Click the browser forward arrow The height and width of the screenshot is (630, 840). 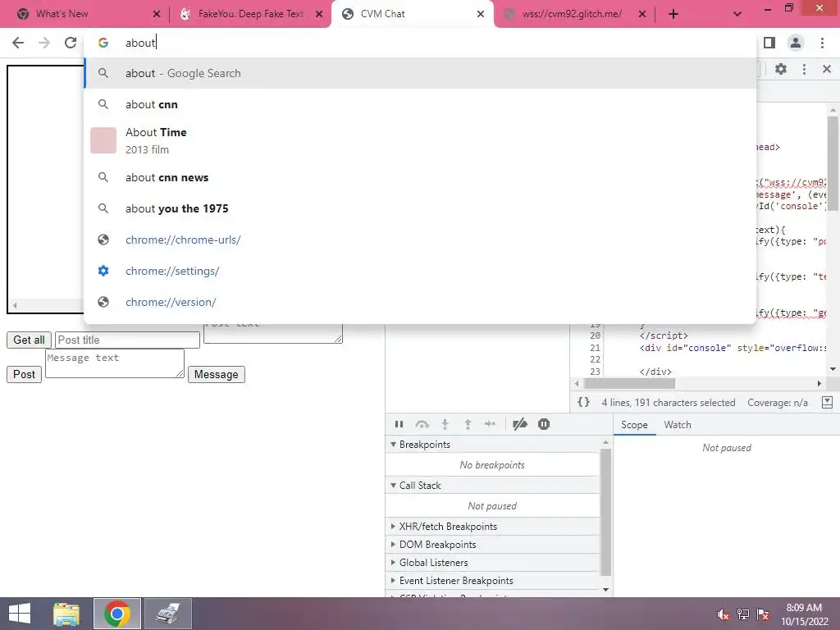(x=44, y=43)
